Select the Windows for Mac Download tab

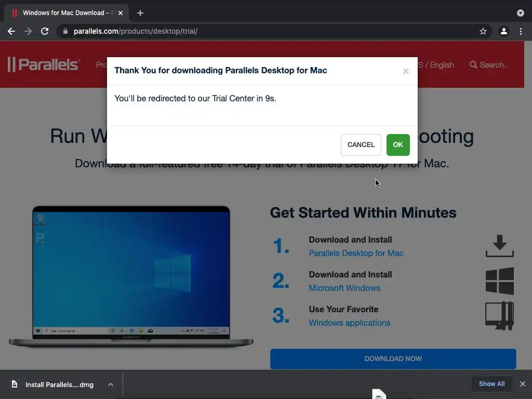pos(66,13)
